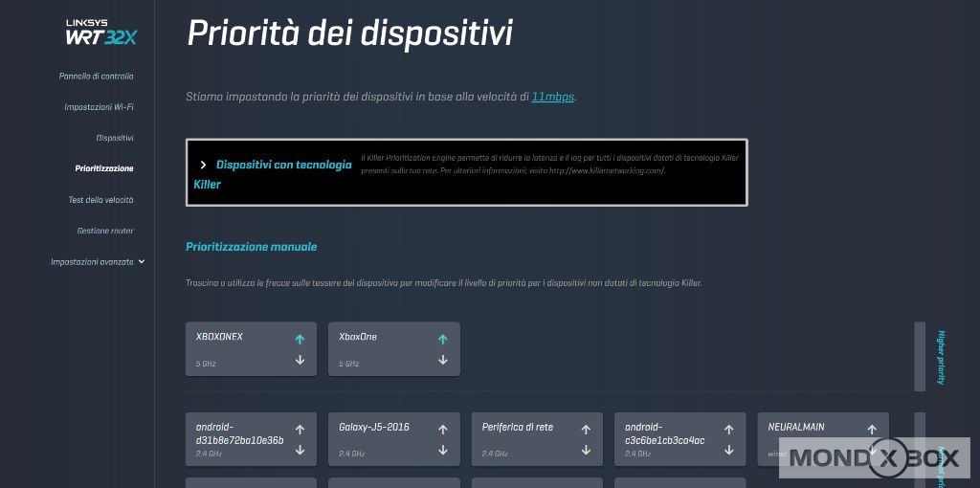Raise priority of XboxOne device
The width and height of the screenshot is (980, 488).
pos(442,339)
